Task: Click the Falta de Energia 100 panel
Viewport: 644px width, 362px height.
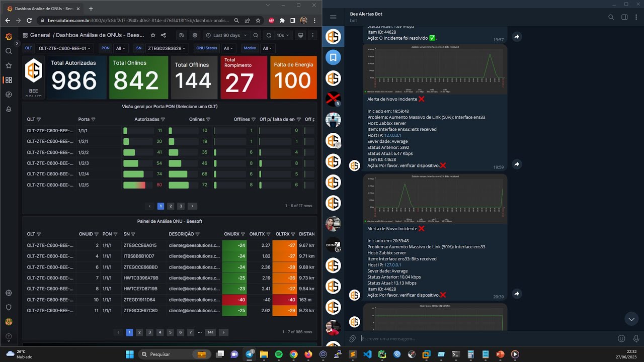Action: tap(293, 77)
